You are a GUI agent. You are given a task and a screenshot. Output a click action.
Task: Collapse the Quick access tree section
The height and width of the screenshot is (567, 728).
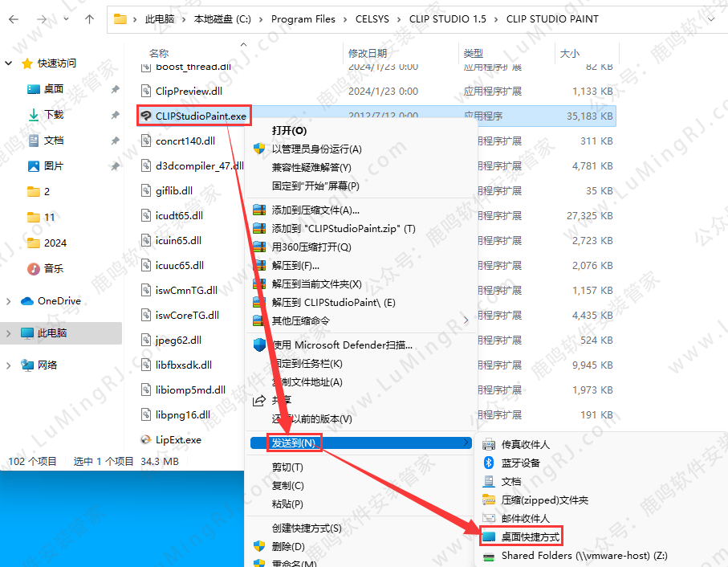coord(9,63)
